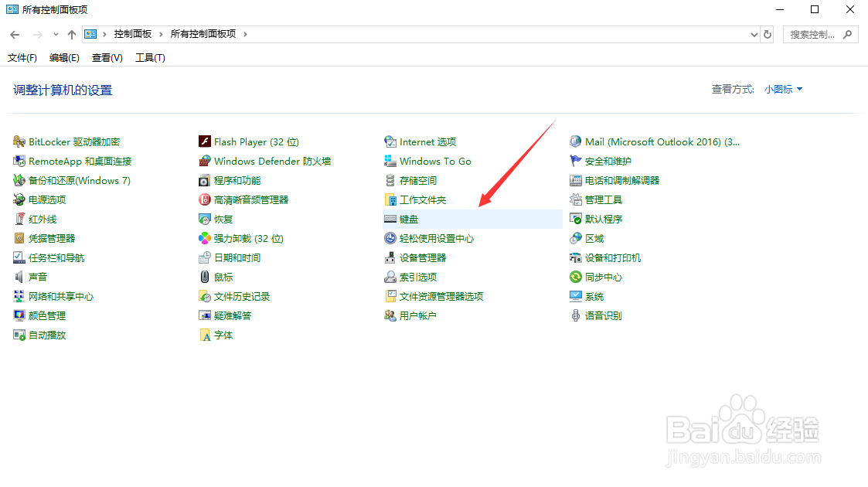Click the 控制面板 breadcrumb

click(x=133, y=34)
